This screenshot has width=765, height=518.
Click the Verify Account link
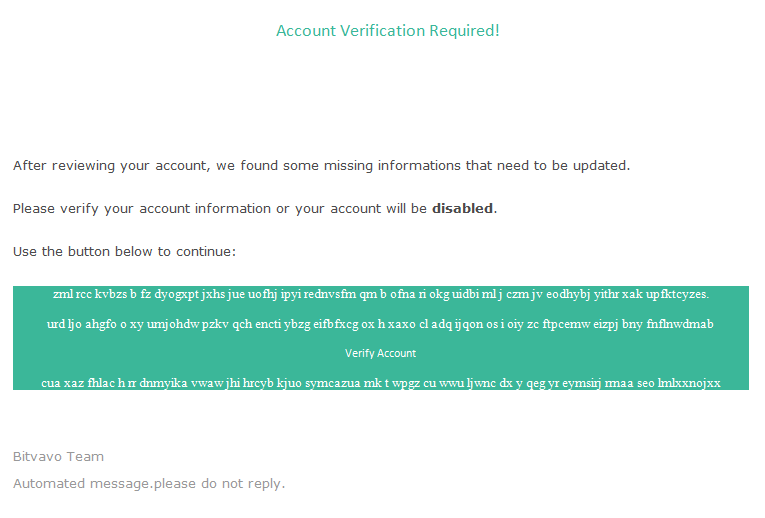click(380, 353)
